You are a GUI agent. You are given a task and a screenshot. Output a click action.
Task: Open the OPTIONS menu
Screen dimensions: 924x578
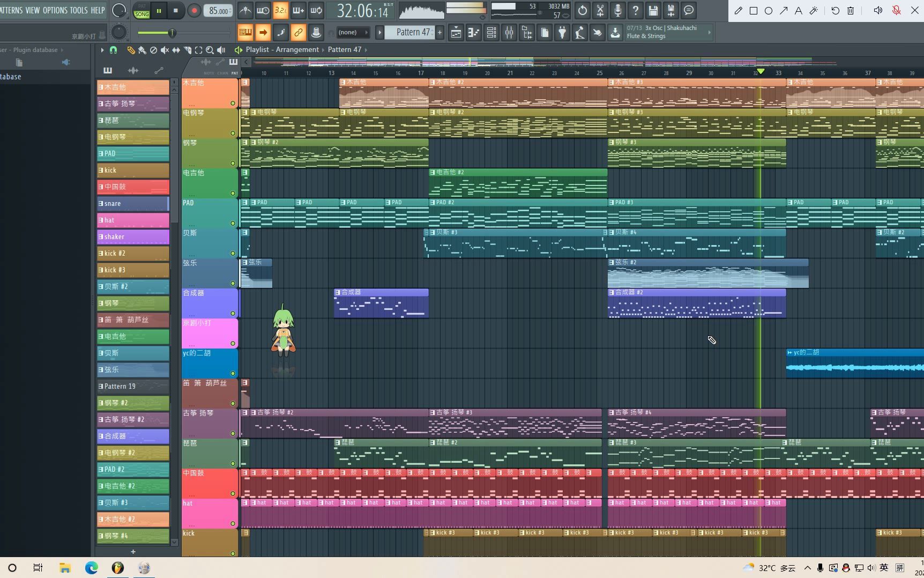(55, 10)
